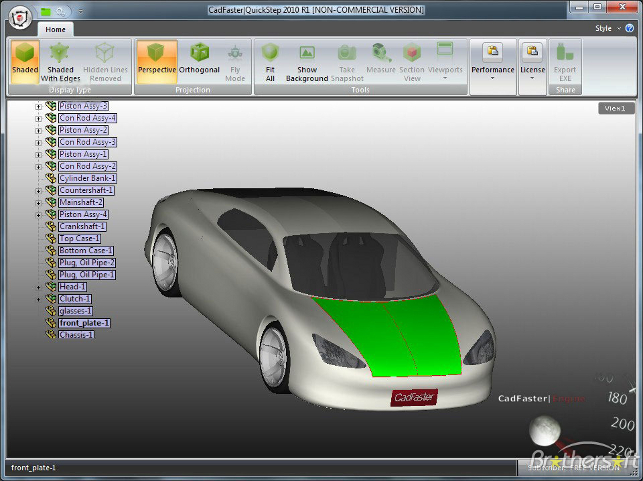643x481 pixels.
Task: Expand the Con Rod Assy-2 node
Action: tap(39, 167)
